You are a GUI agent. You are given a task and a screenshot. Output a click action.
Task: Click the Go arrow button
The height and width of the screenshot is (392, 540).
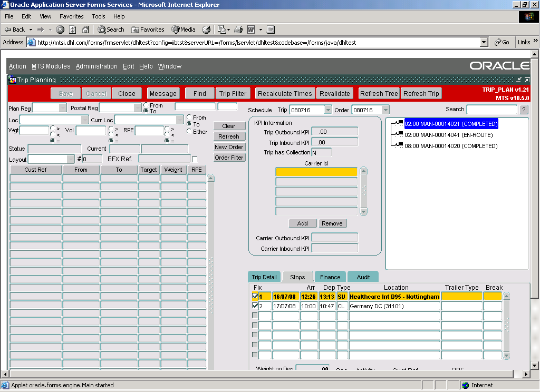click(x=502, y=42)
